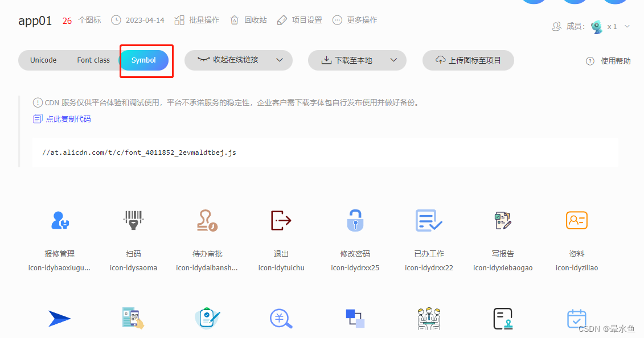Open the 回收站 recycle bin
This screenshot has width=644, height=338.
click(x=248, y=20)
